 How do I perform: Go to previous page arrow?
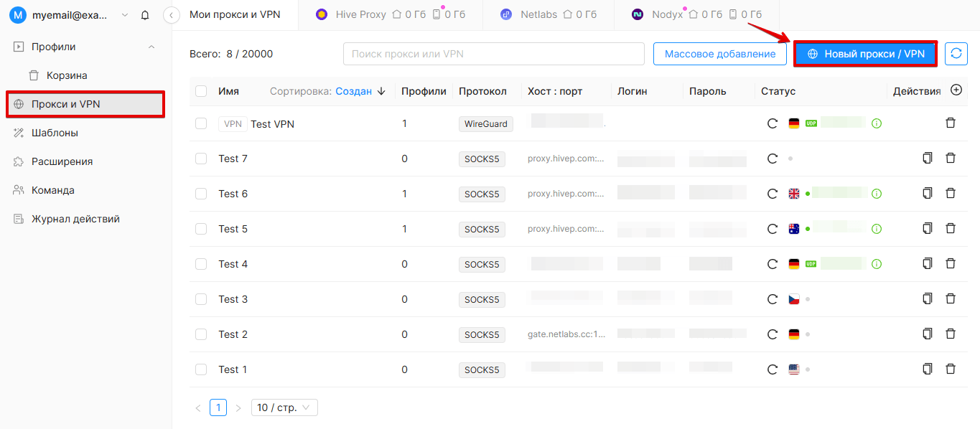[x=198, y=407]
